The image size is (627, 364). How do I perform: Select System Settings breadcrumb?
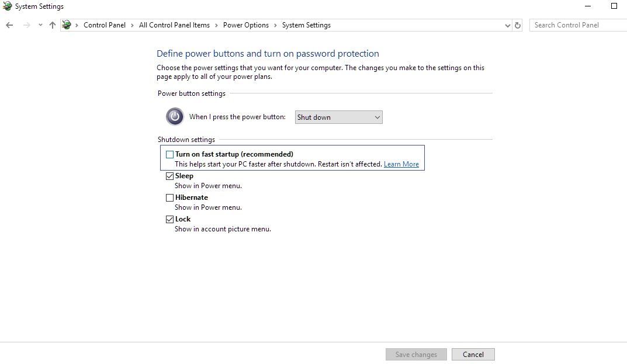click(x=306, y=25)
